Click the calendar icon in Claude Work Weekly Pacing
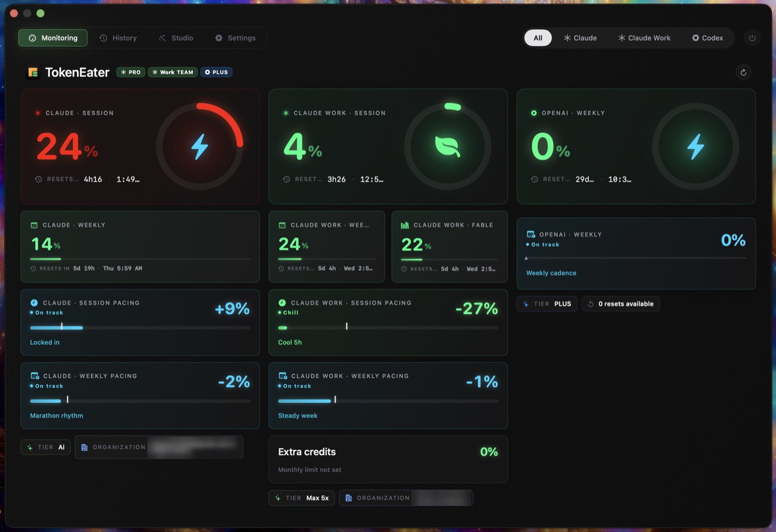 pyautogui.click(x=282, y=376)
